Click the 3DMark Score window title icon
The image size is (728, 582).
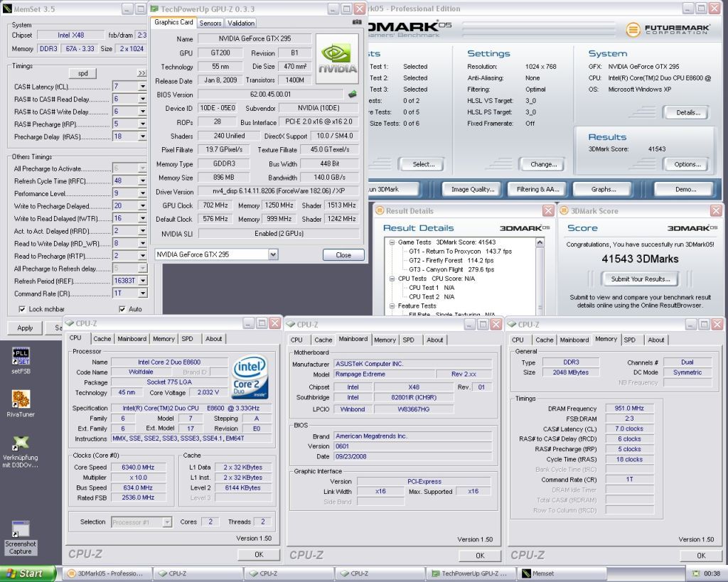564,211
